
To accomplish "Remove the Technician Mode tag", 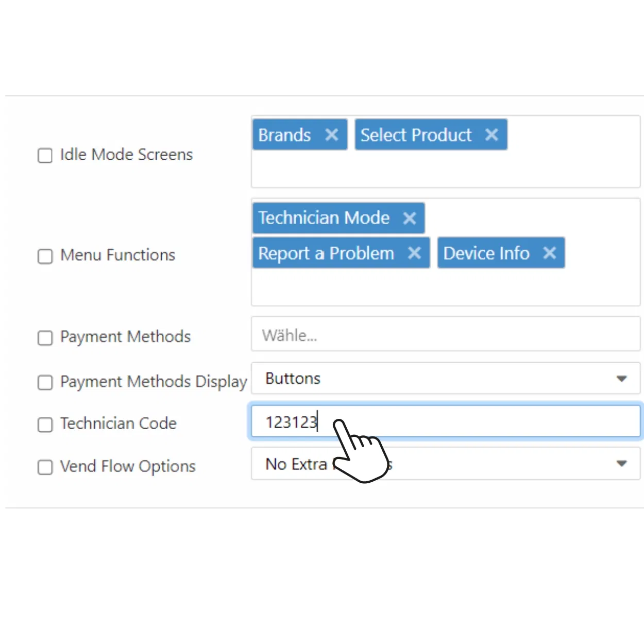I will point(410,218).
